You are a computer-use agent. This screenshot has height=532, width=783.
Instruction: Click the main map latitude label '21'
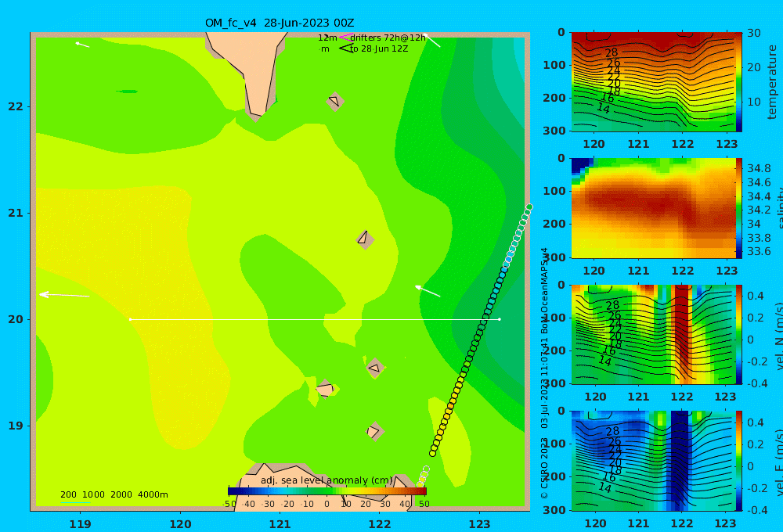pos(15,213)
